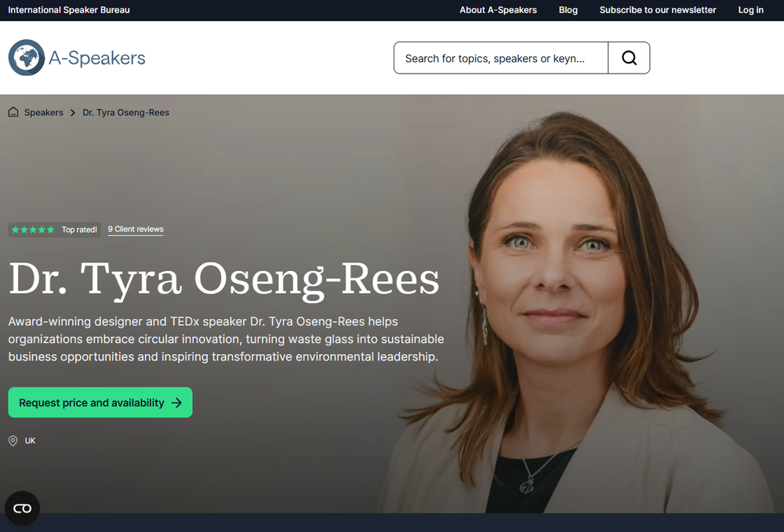This screenshot has height=532, width=784.
Task: Click the Log in link
Action: pos(750,10)
